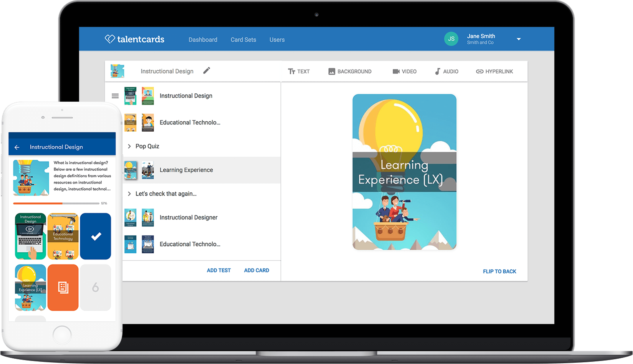The height and width of the screenshot is (364, 633).
Task: Open the Dashboard menu item
Action: coord(203,40)
